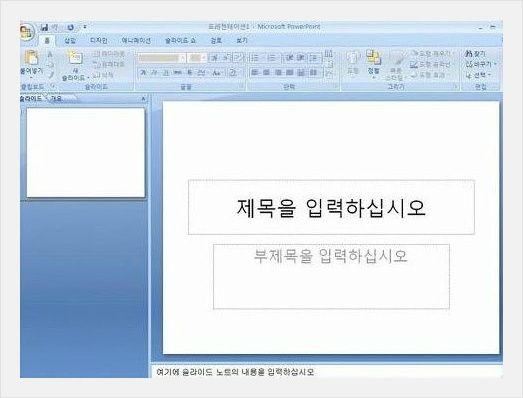Click the align text right icon
The image size is (523, 398).
(278, 72)
